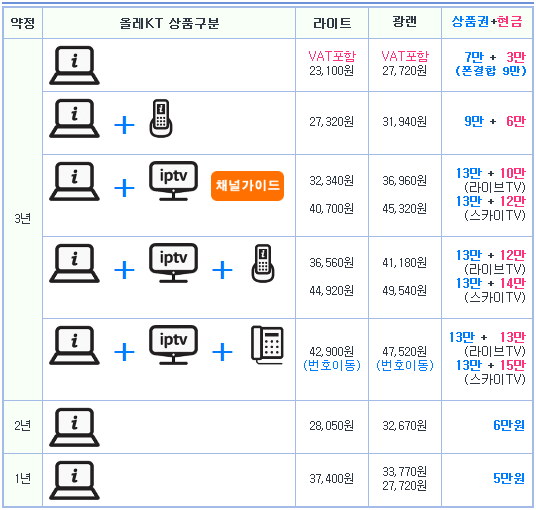Screen dimensions: 536x510
Task: Click the 상품권+현금 column header
Action: (487, 22)
